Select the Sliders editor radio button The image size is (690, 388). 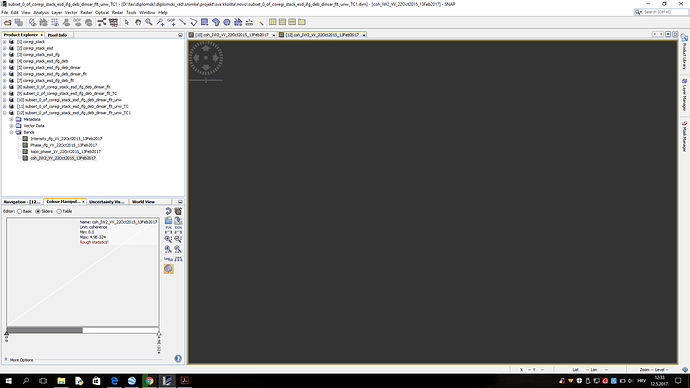click(x=38, y=212)
